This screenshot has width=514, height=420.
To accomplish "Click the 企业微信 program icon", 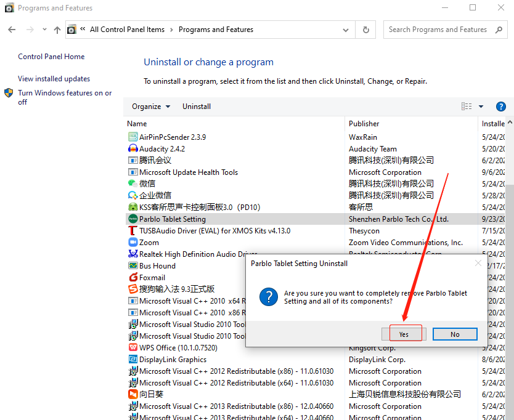I will [x=133, y=196].
